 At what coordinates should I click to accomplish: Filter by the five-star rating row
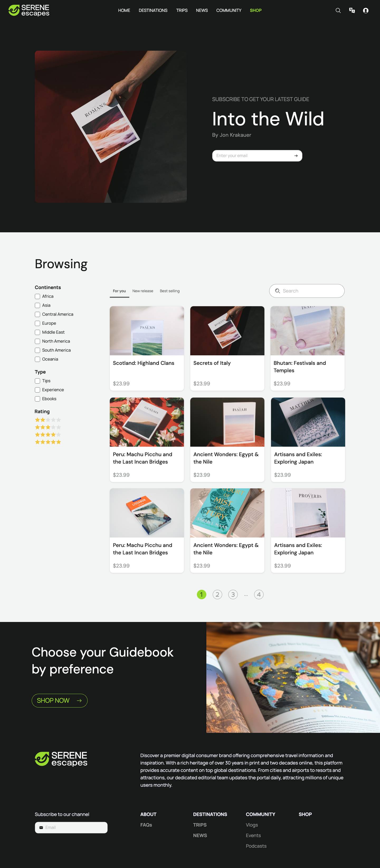[48, 442]
